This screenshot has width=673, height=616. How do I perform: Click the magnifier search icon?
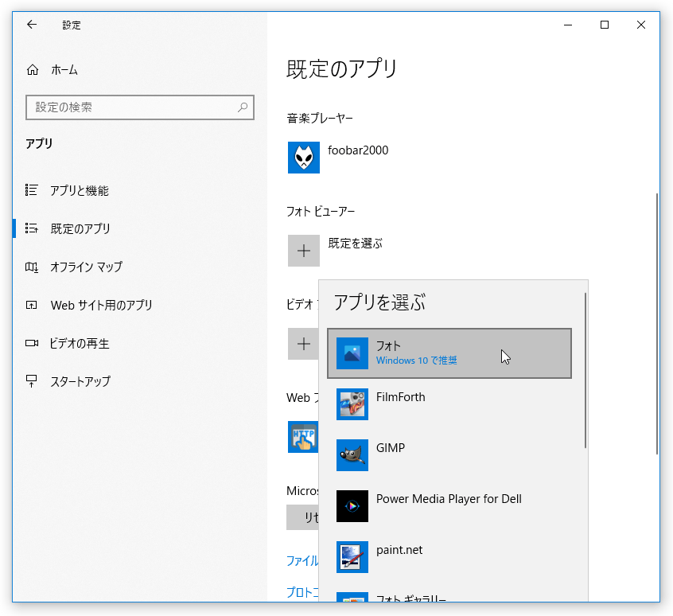(x=243, y=107)
